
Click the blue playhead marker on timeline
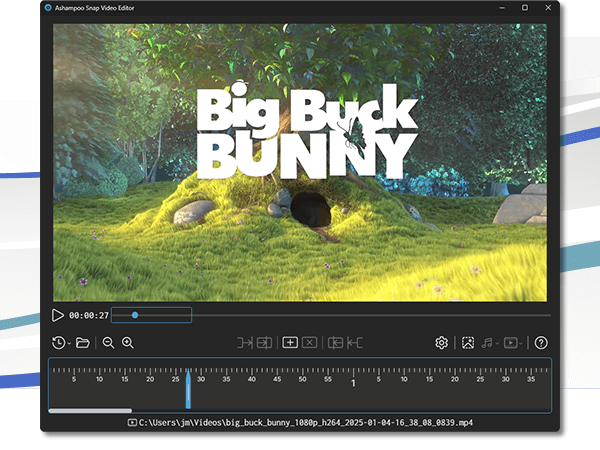tap(187, 390)
